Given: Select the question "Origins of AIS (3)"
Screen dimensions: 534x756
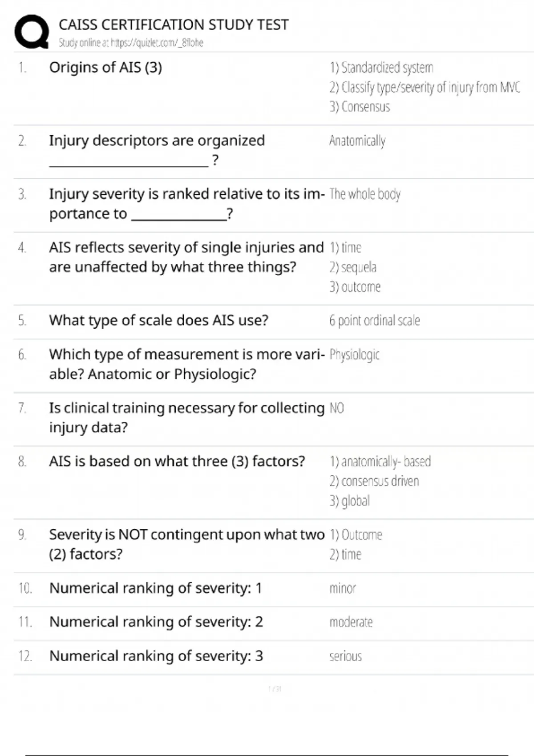Looking at the screenshot, I should (105, 68).
